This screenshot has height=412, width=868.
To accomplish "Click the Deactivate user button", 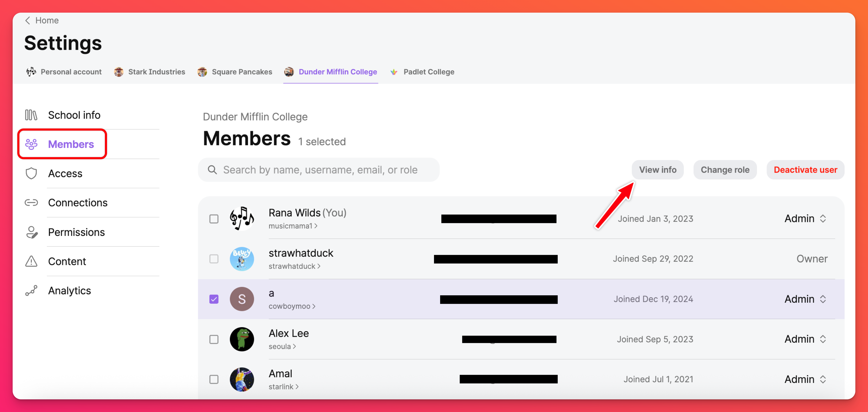I will (805, 170).
